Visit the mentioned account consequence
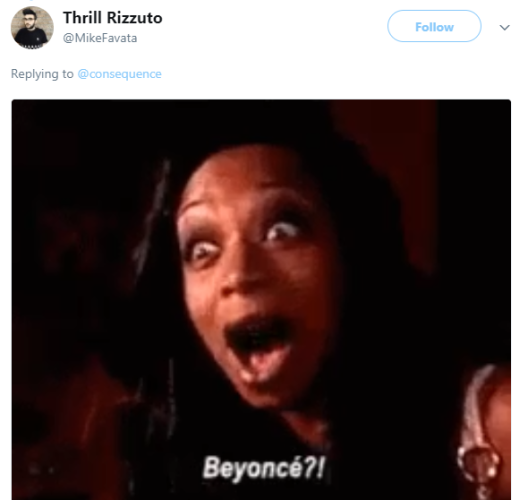Viewport: 528px width, 500px height. point(120,74)
